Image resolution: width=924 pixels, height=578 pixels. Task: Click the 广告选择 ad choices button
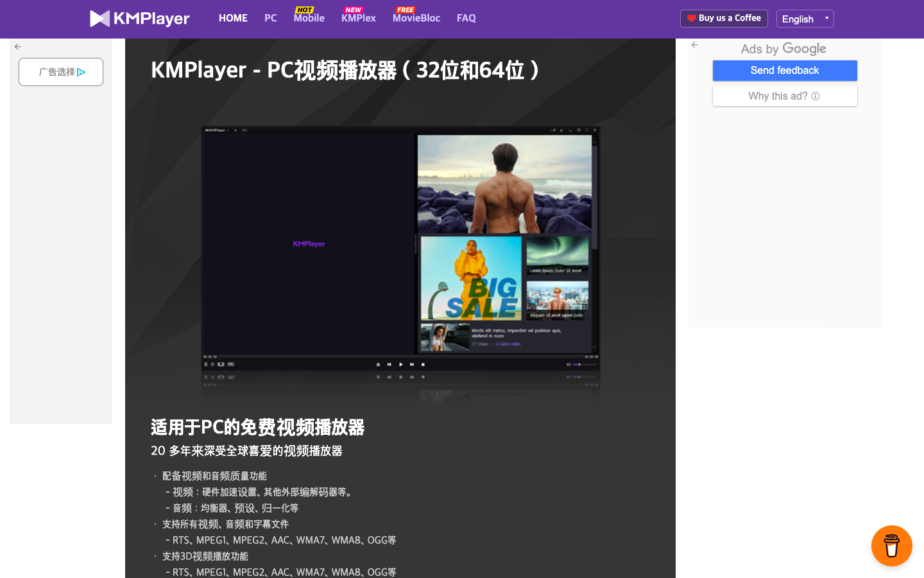[61, 72]
